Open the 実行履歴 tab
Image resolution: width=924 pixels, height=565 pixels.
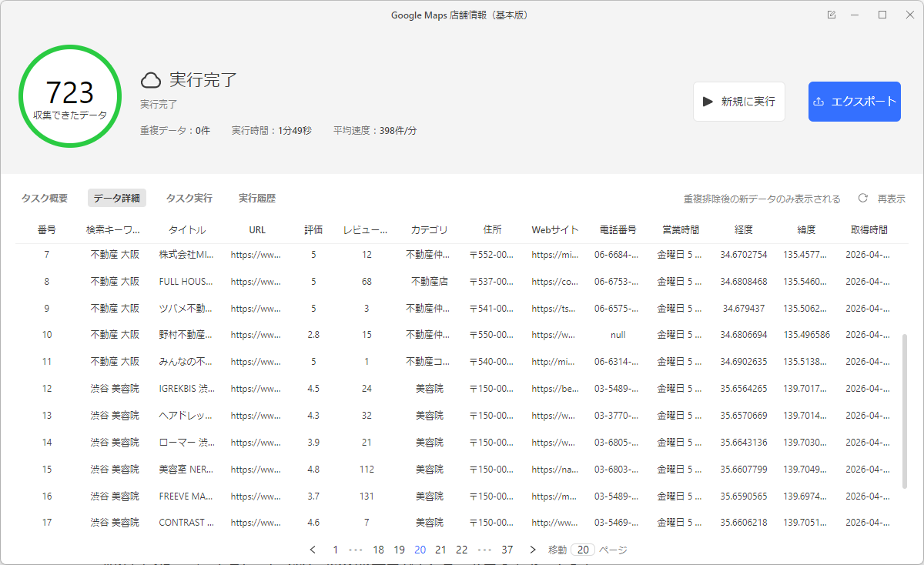click(x=257, y=199)
